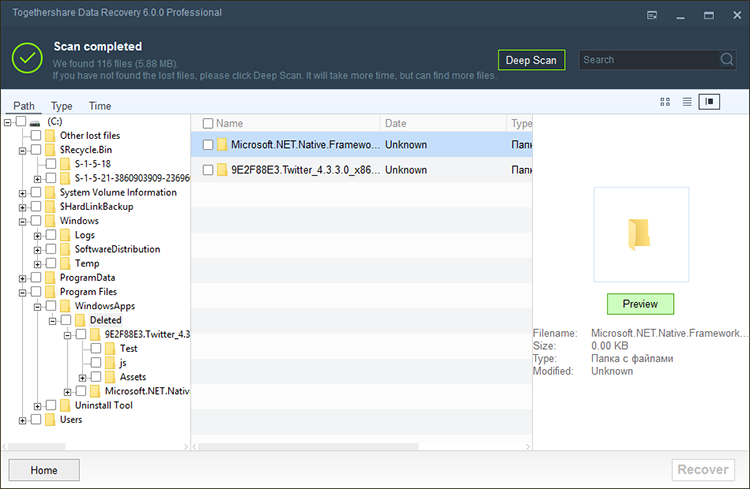750x489 pixels.
Task: Sort by the Name column header
Action: pyautogui.click(x=230, y=123)
